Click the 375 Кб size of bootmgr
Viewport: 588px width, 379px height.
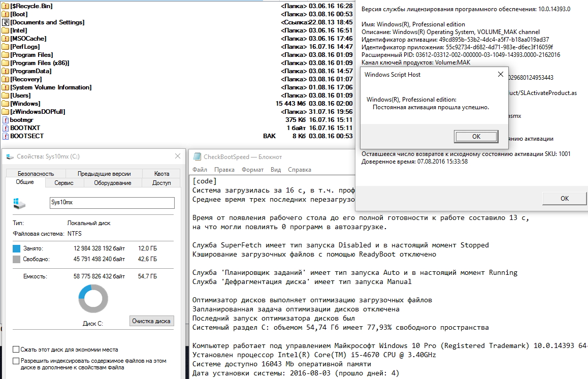coord(296,120)
